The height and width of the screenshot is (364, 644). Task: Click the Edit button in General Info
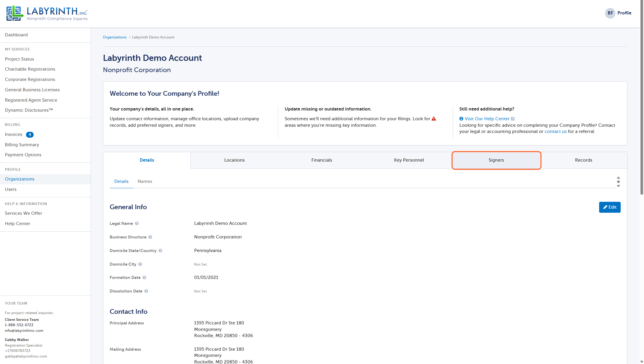[610, 207]
